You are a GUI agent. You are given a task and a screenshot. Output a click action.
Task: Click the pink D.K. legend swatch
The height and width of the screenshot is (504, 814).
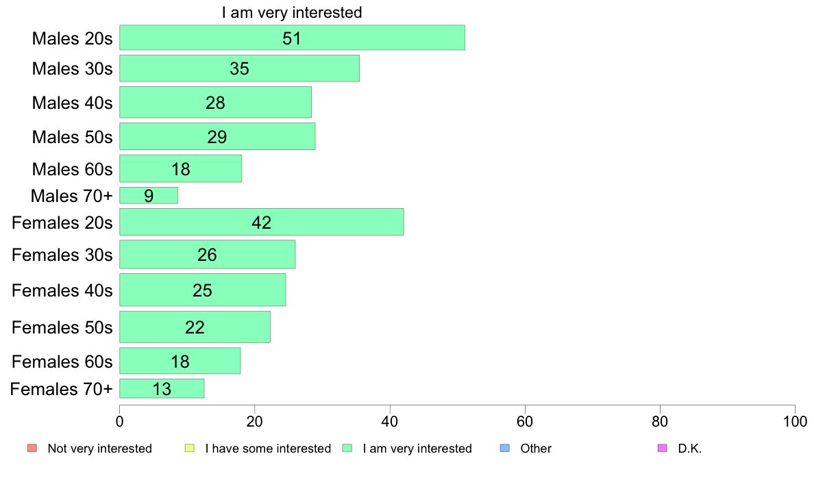[x=663, y=448]
